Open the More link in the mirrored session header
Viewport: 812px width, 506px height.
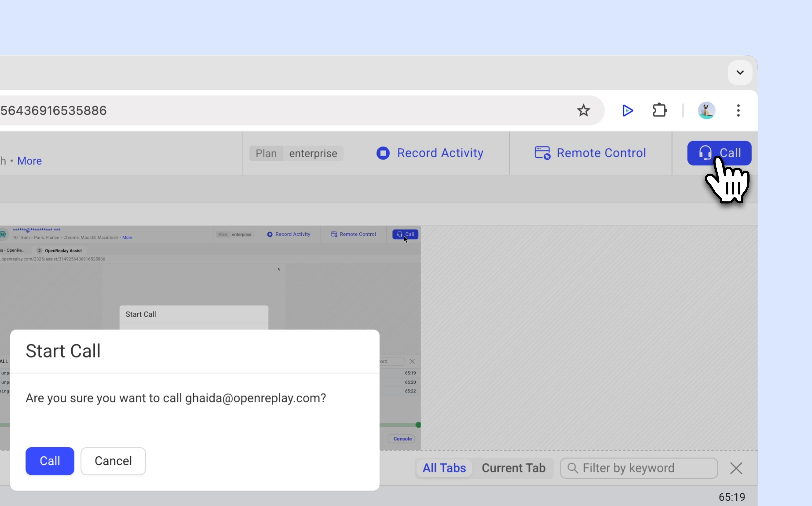(127, 237)
